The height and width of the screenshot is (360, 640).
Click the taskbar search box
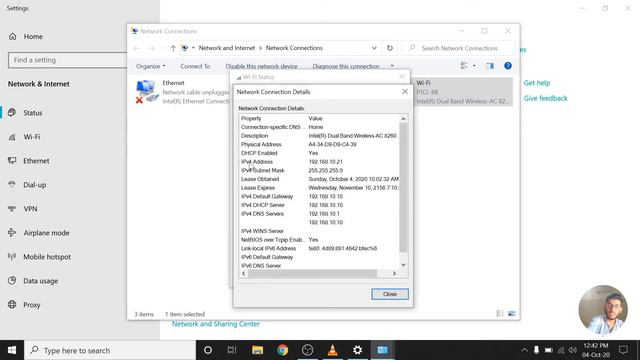click(110, 350)
